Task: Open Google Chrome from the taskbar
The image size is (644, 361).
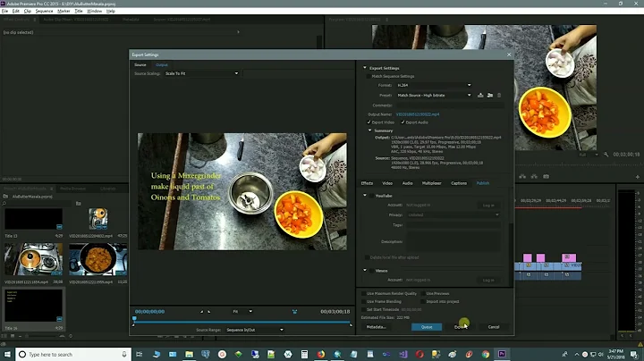Action: pos(486,354)
